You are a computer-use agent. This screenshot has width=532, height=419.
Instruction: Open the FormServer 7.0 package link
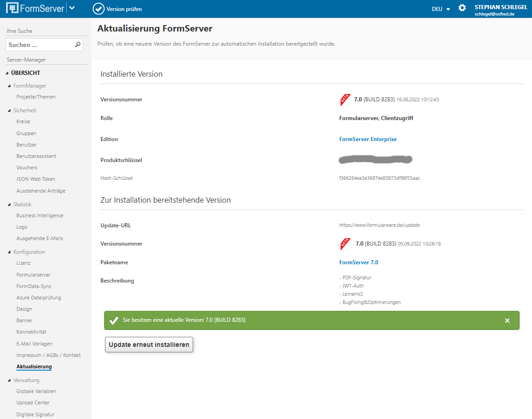click(x=358, y=262)
